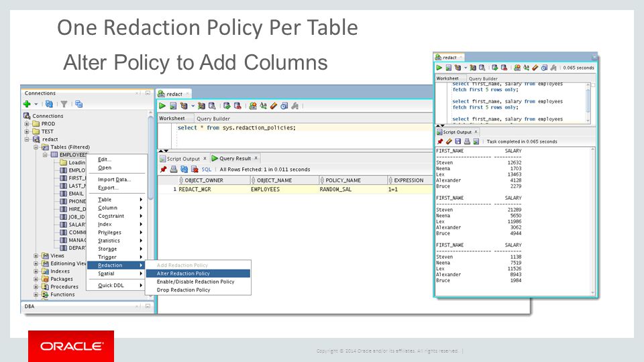Add new connection green plus icon
The height and width of the screenshot is (362, 644).
tap(27, 104)
